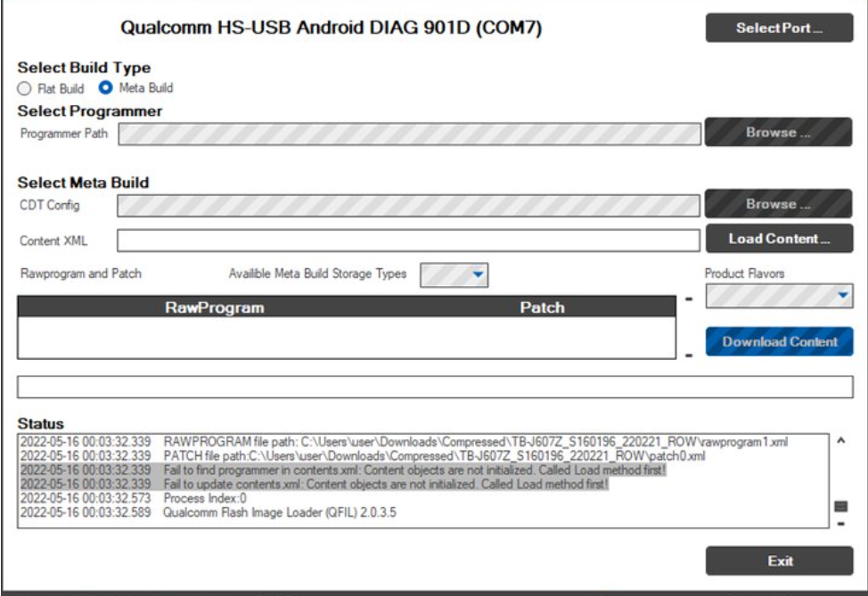Screen dimensions: 868x596
Task: Click the minus button at RawProgram list bottom
Action: pyautogui.click(x=689, y=355)
